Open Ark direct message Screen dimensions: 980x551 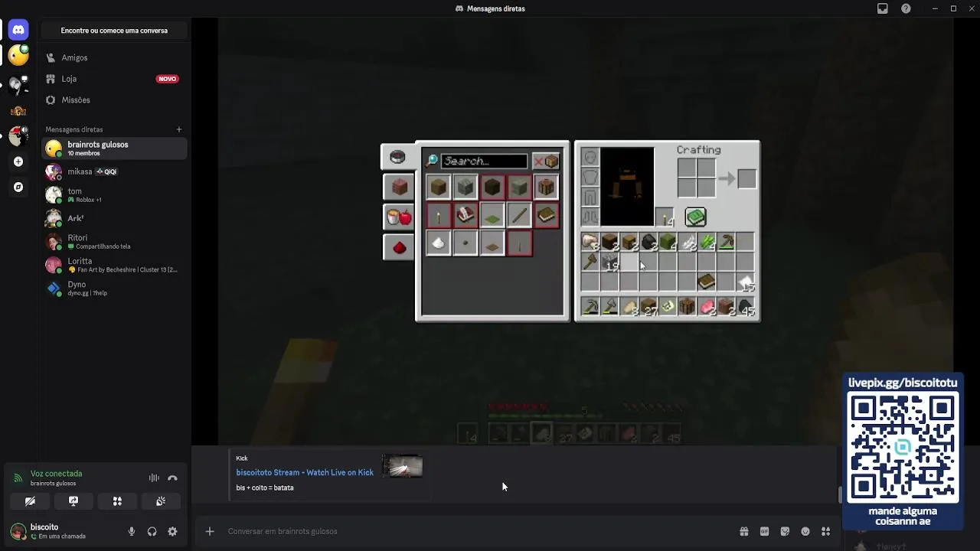114,219
